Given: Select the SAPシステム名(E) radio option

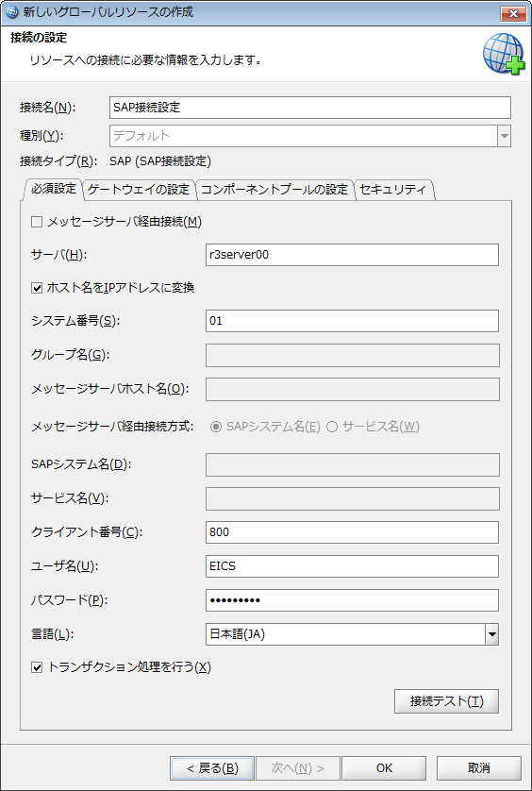Looking at the screenshot, I should [x=216, y=427].
